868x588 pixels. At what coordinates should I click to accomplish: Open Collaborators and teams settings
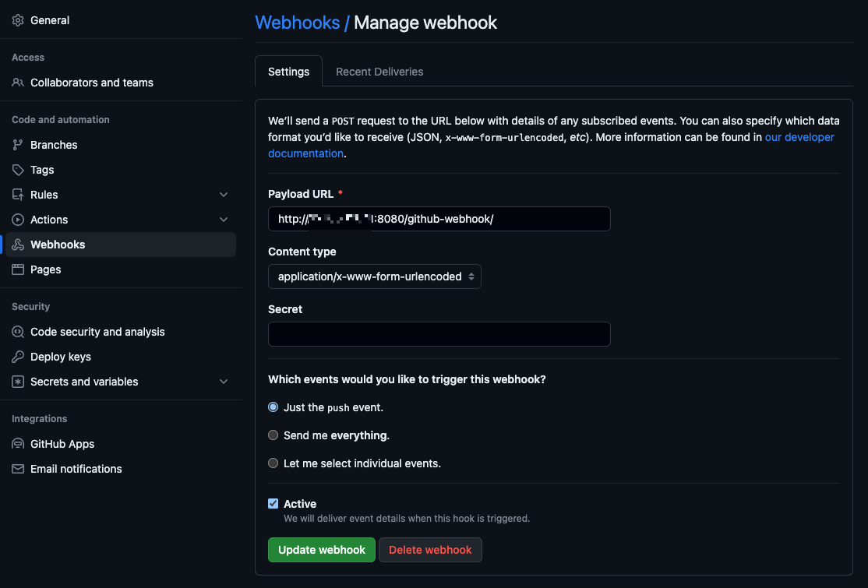pos(121,83)
